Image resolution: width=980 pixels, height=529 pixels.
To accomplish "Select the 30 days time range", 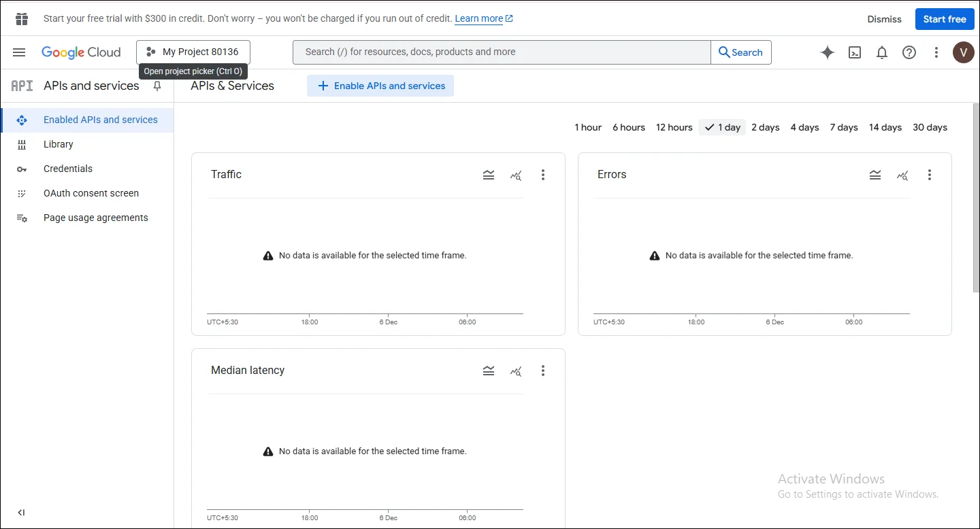I will click(930, 127).
